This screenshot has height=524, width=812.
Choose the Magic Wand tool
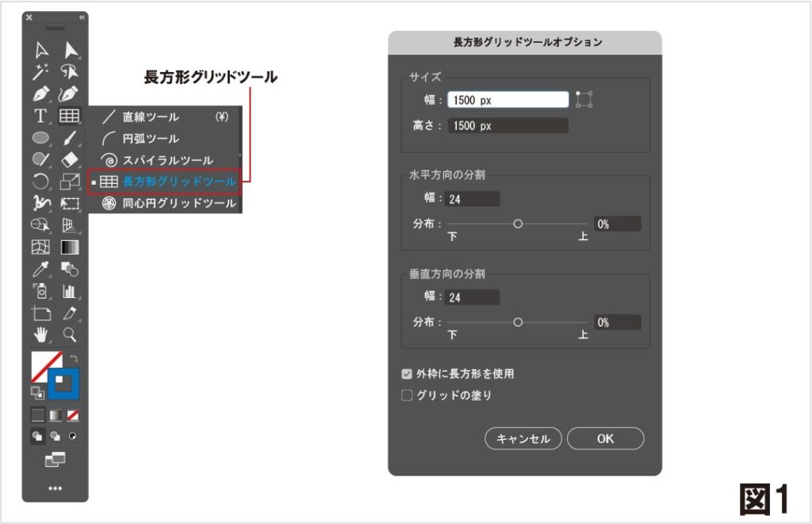[x=41, y=73]
